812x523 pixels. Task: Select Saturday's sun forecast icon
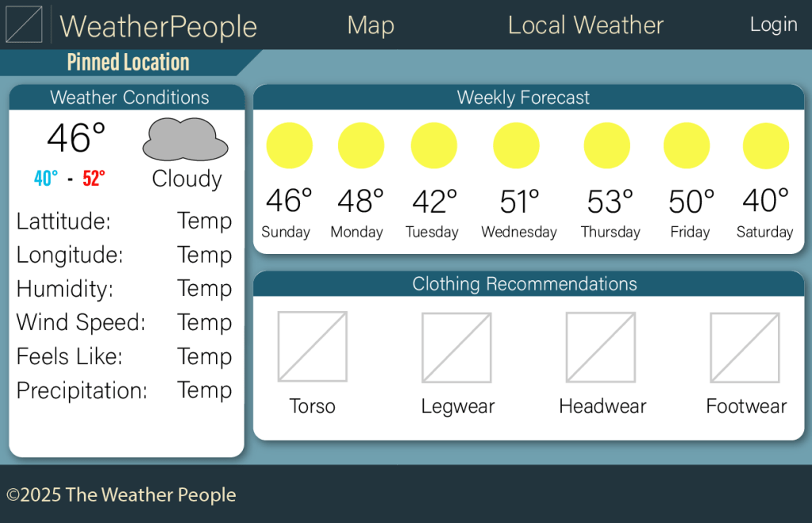tap(766, 146)
